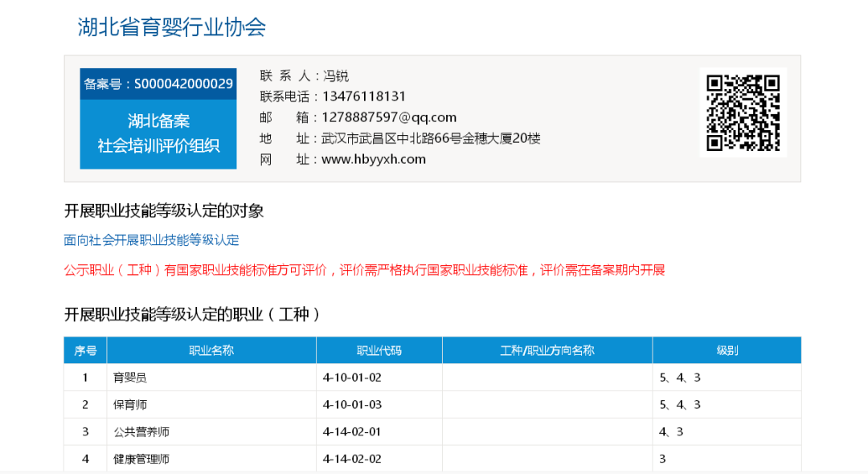Screen dimensions: 868x474
Task: Click the 级别 column header
Action: coord(727,350)
